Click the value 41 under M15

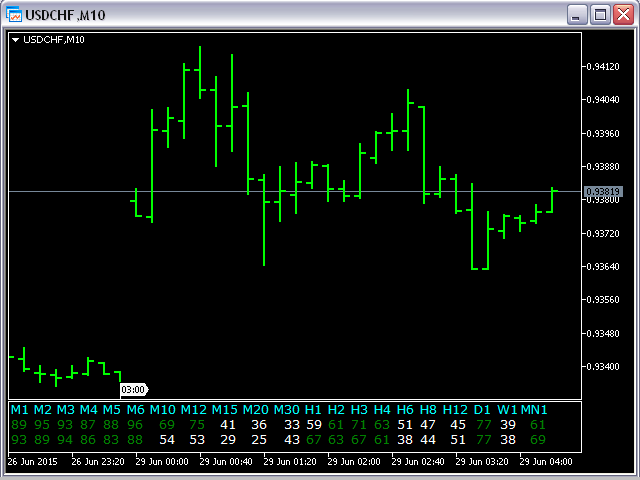tap(228, 425)
